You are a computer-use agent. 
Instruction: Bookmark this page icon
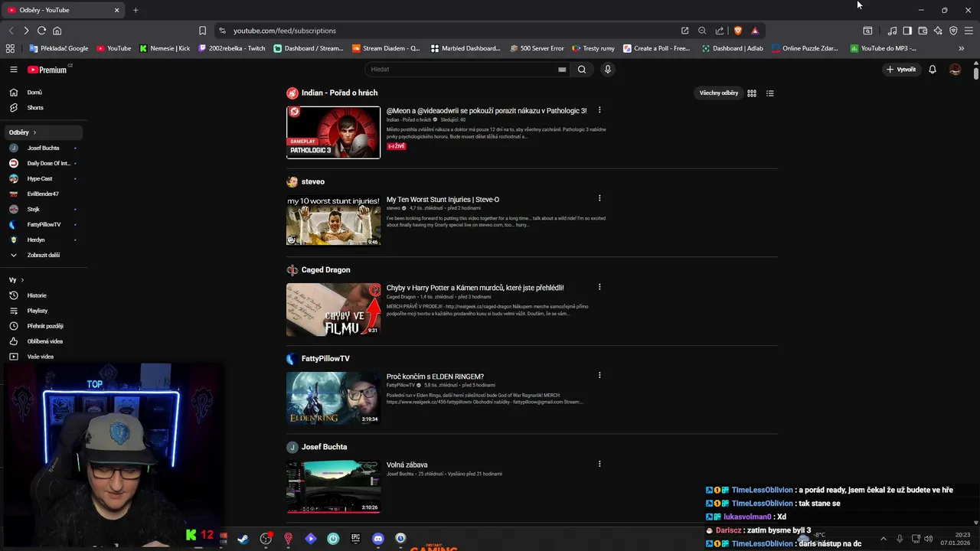tap(202, 31)
